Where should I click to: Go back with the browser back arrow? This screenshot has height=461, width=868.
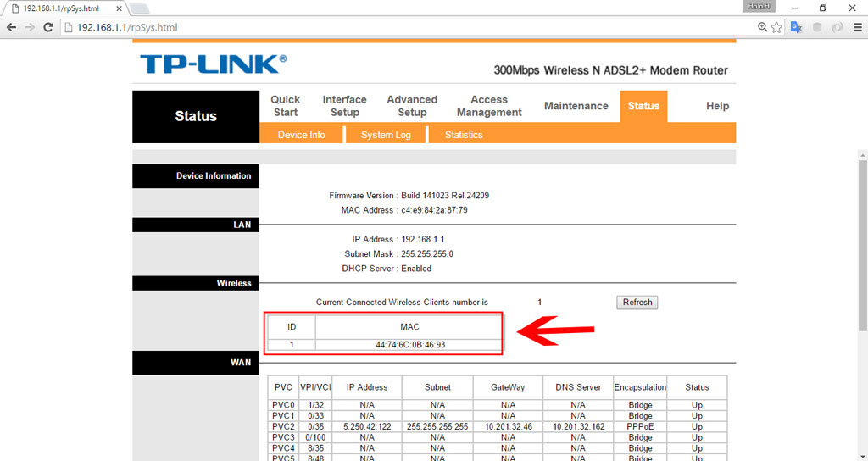(11, 27)
